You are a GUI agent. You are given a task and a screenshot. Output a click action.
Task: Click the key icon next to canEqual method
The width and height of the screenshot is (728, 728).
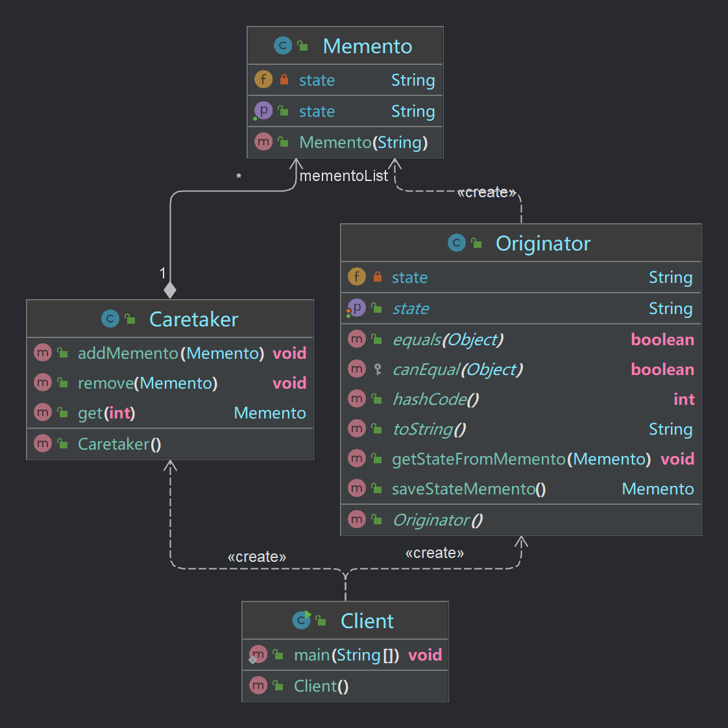378,369
